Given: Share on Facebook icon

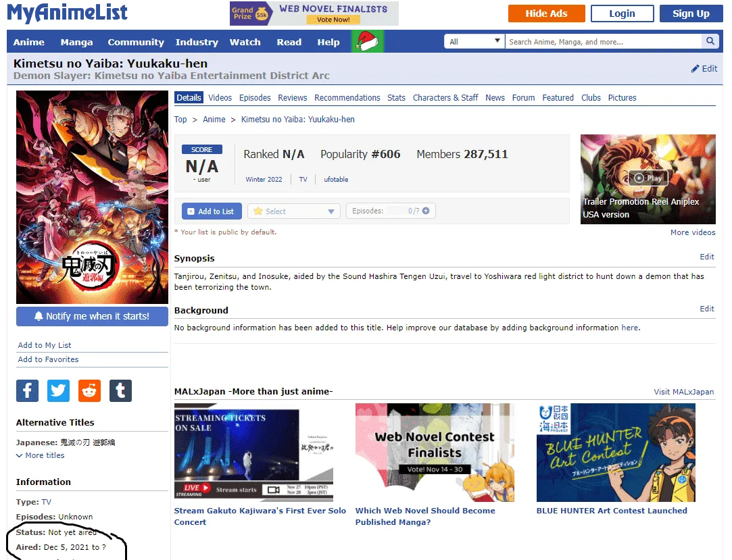Looking at the screenshot, I should coord(28,390).
